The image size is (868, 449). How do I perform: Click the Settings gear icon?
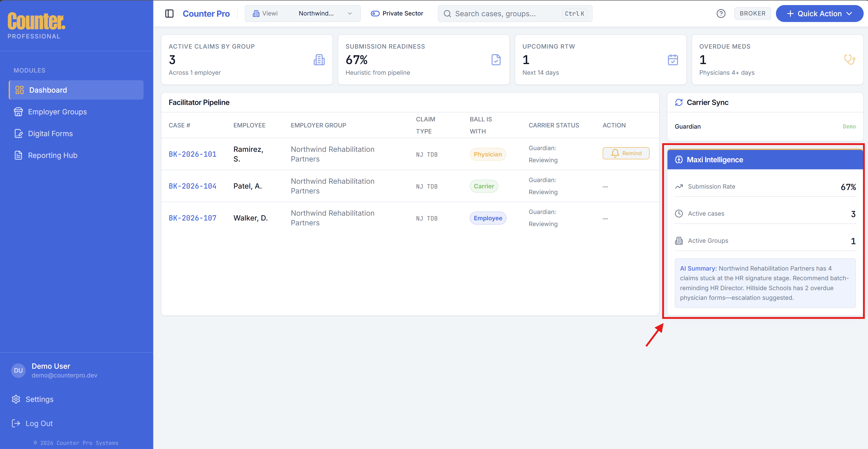pos(16,399)
